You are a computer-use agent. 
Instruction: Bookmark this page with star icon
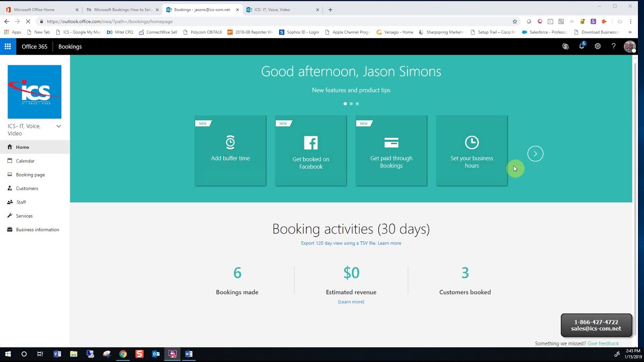point(515,22)
